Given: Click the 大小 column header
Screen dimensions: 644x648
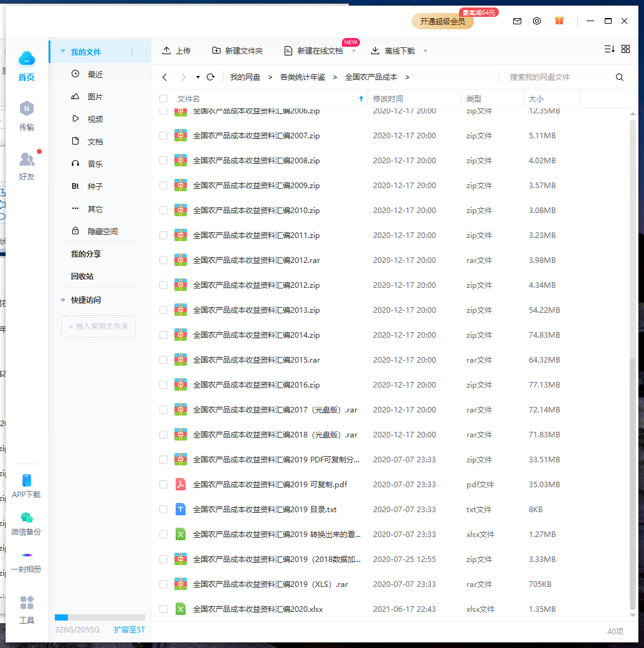Looking at the screenshot, I should [551, 99].
